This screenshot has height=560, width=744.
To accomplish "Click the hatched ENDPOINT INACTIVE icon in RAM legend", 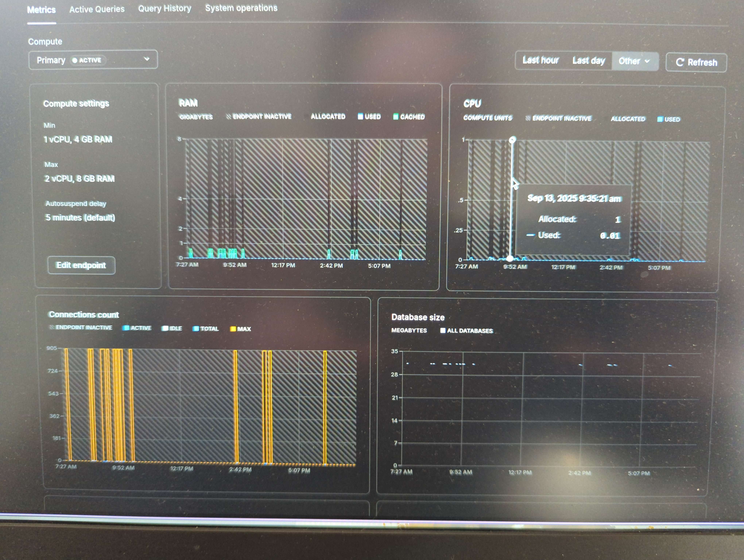I will coord(229,116).
